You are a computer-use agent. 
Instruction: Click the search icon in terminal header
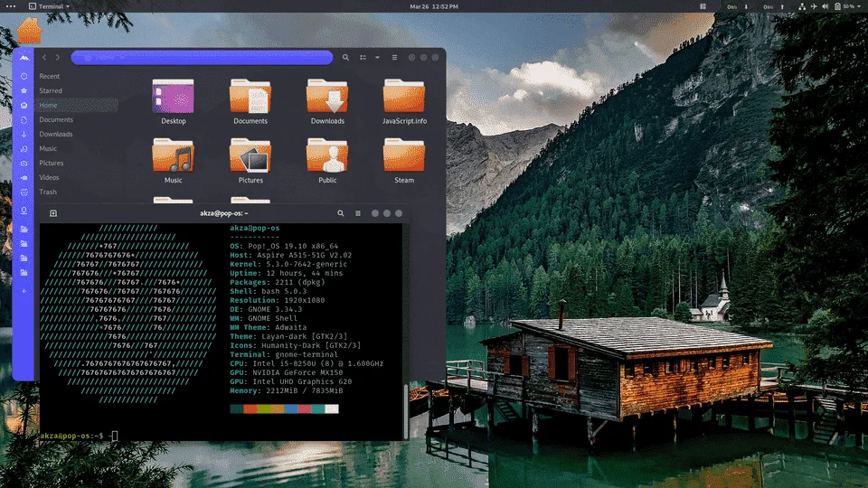[341, 213]
